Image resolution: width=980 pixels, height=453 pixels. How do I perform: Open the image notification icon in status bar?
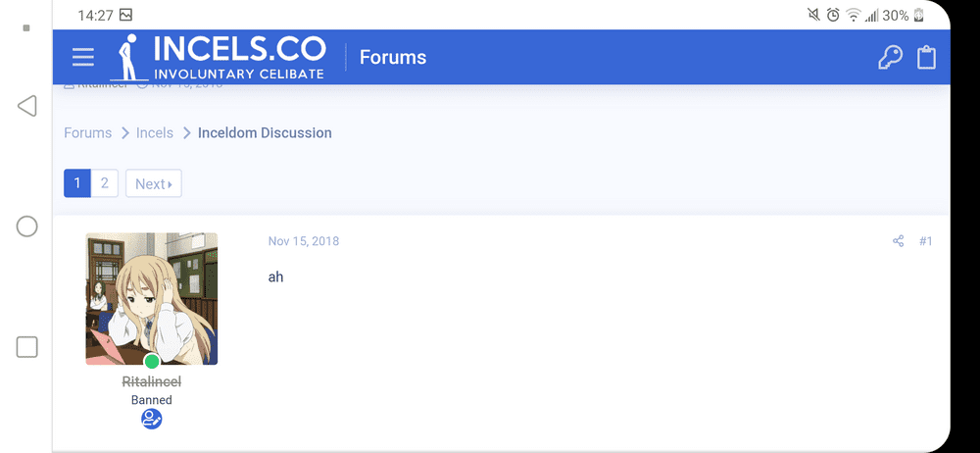(125, 15)
